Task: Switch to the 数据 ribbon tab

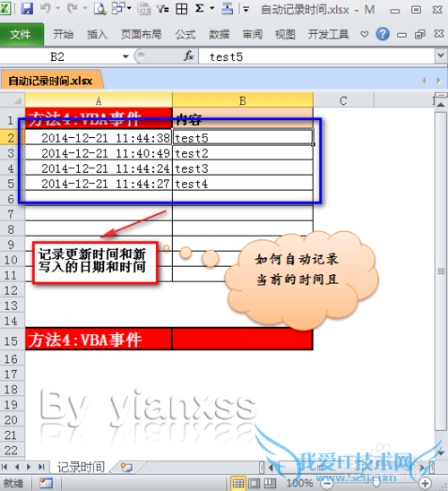Action: click(220, 34)
